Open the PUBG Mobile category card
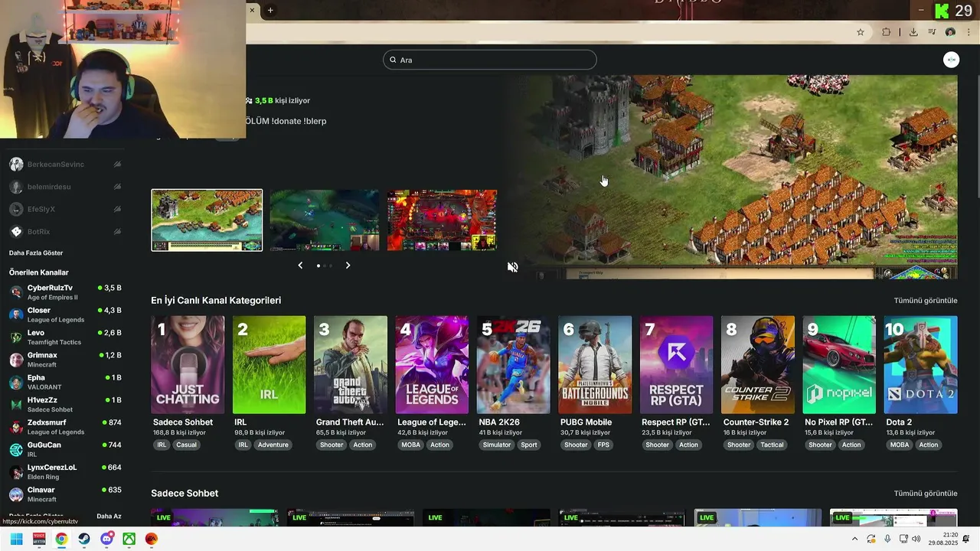 point(595,365)
